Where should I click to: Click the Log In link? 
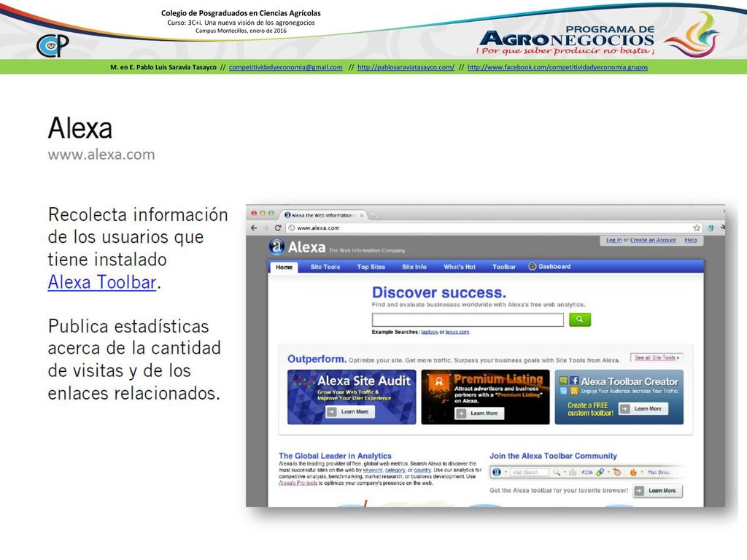tap(614, 240)
